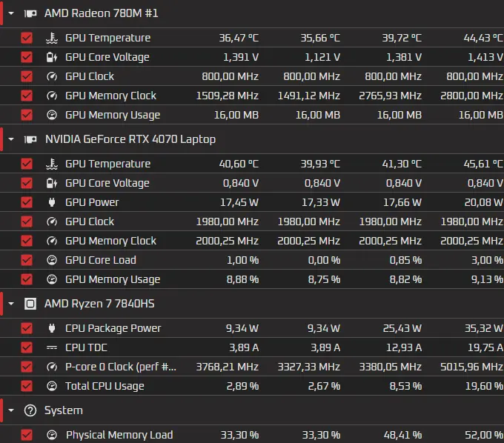Click battery icon of RTX 4070 Core Voltage
The height and width of the screenshot is (443, 504).
pyautogui.click(x=52, y=183)
